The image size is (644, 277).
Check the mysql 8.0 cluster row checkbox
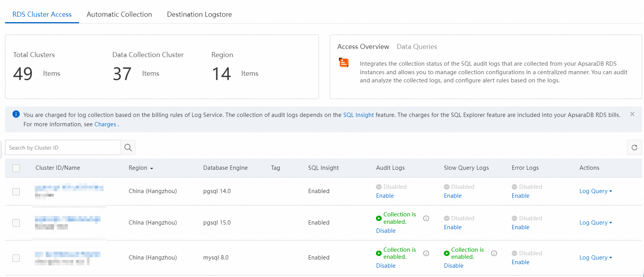coord(16,258)
